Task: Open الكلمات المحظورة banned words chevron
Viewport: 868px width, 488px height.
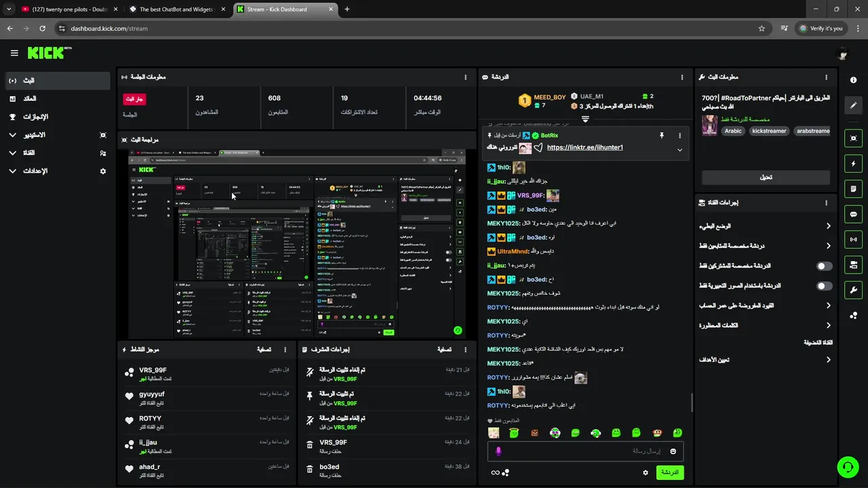Action: [828, 325]
